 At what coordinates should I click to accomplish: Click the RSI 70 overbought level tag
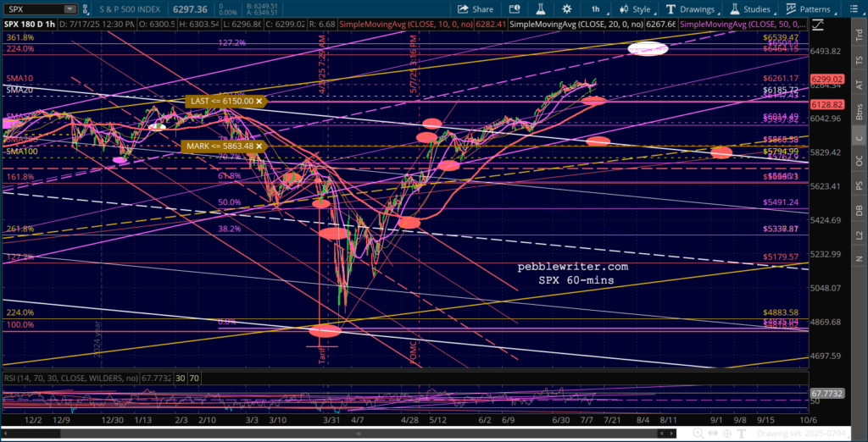(194, 378)
